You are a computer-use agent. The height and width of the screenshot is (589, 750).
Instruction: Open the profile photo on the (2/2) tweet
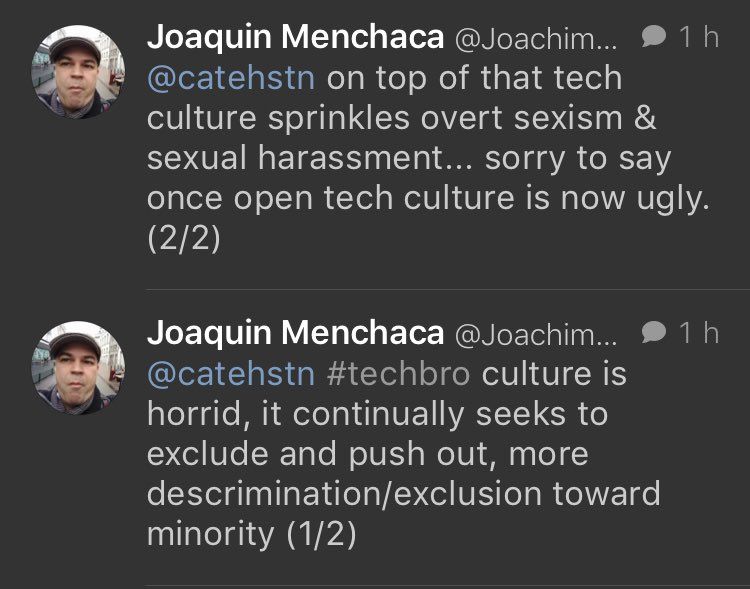(79, 71)
